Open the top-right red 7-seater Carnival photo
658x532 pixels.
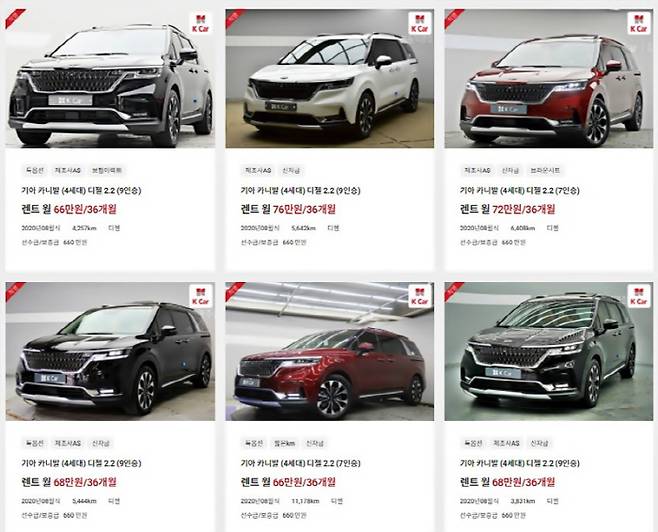[x=549, y=78]
